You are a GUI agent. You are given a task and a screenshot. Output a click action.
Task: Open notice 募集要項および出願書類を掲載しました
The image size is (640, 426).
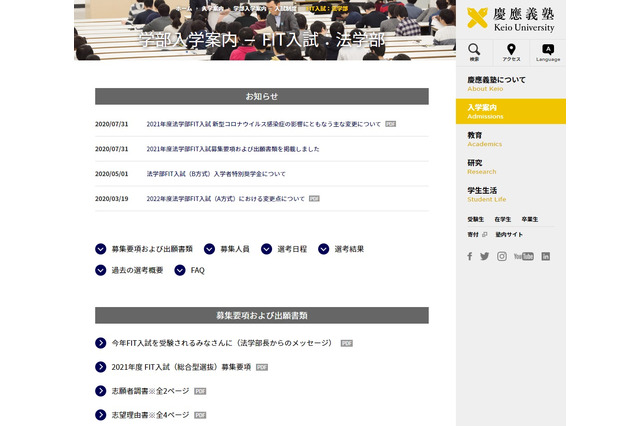(233, 149)
